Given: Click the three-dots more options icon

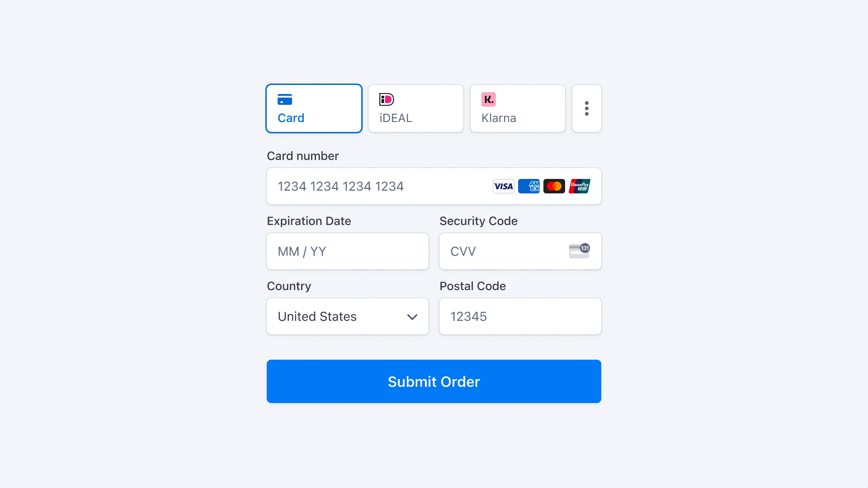Looking at the screenshot, I should click(587, 108).
